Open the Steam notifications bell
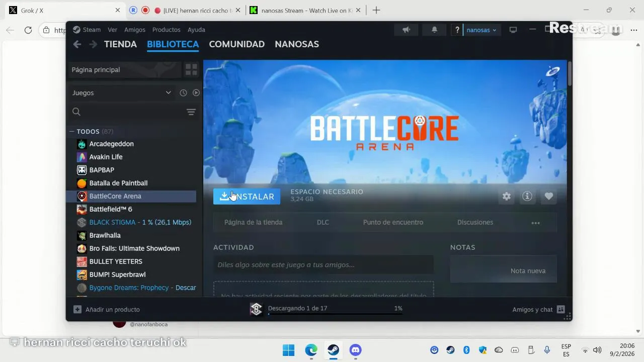Viewport: 644px width, 362px height. point(434,30)
